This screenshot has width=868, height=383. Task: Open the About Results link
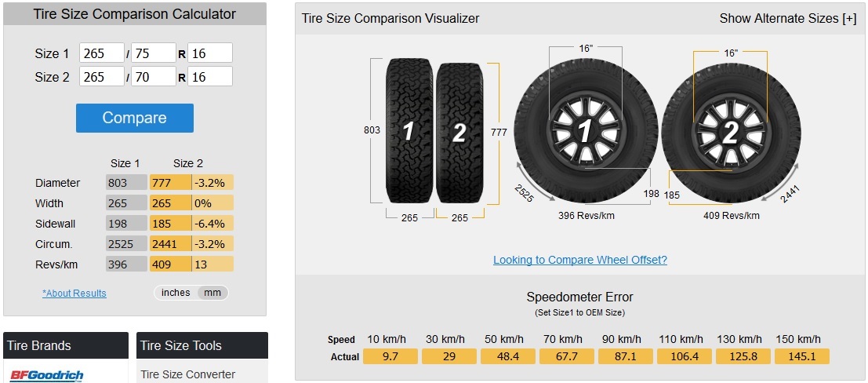pos(74,294)
